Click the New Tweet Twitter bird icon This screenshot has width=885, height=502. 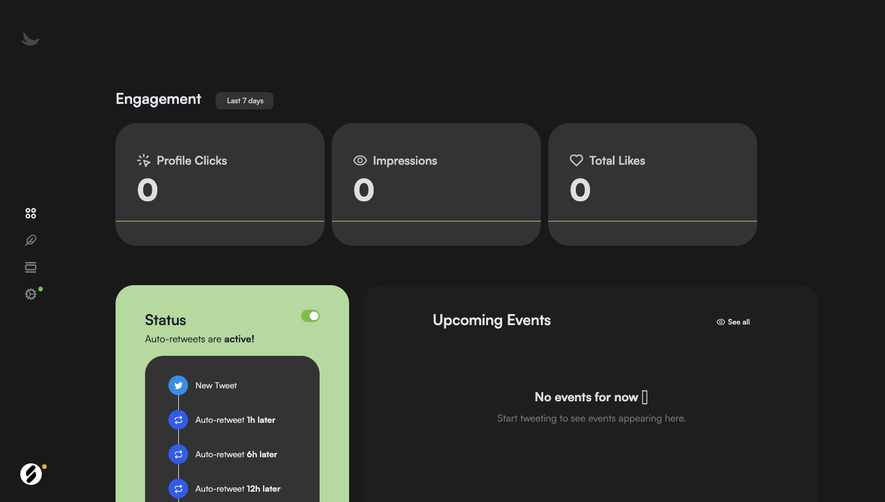178,385
